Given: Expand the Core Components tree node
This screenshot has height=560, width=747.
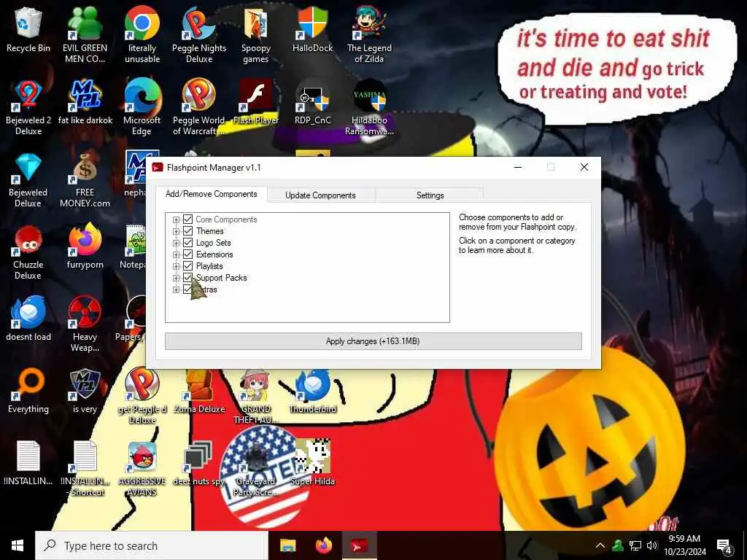Looking at the screenshot, I should (176, 219).
